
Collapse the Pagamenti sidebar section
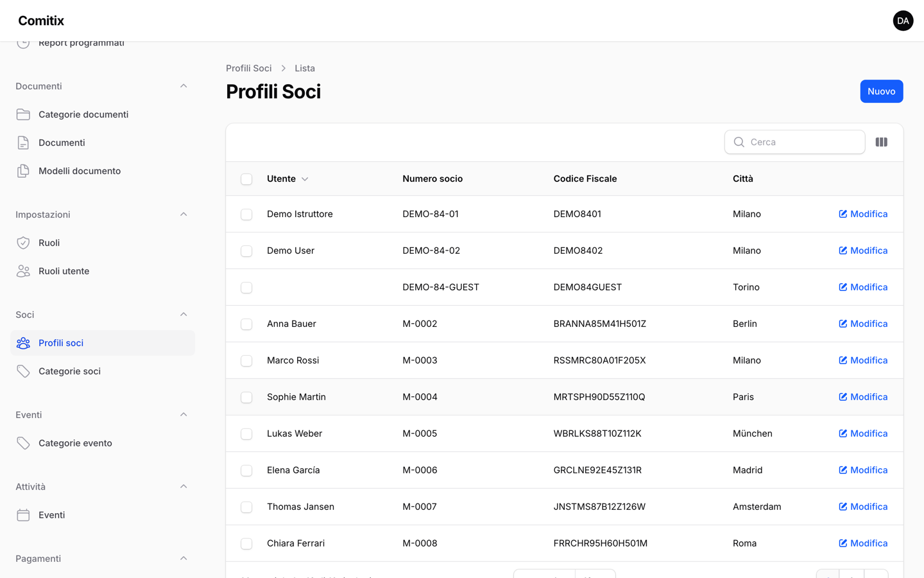click(184, 559)
